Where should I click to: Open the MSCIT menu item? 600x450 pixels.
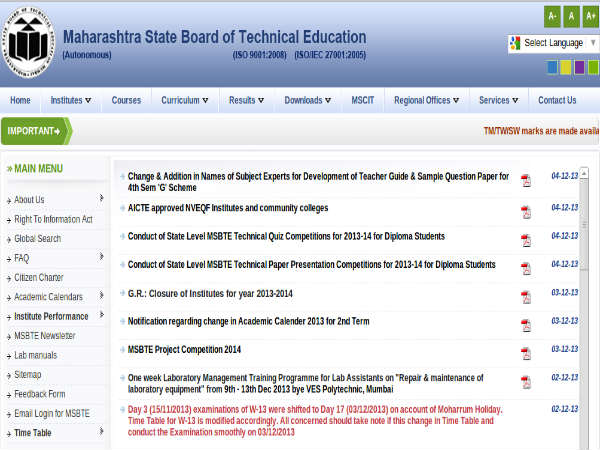coord(361,100)
